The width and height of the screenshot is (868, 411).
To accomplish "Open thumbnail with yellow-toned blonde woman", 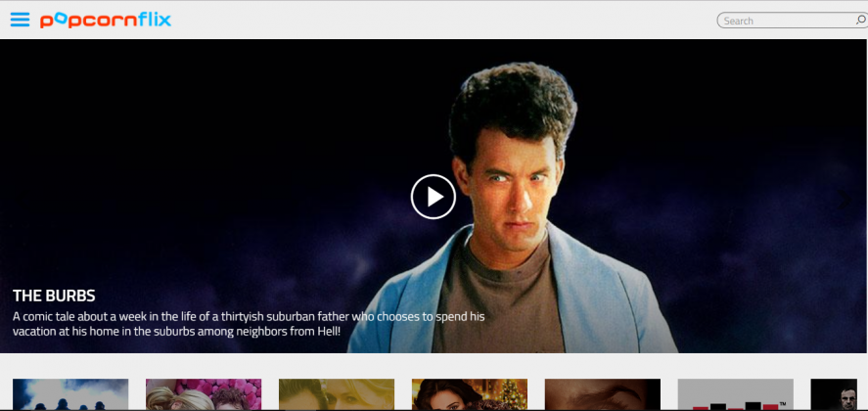I will [x=337, y=394].
